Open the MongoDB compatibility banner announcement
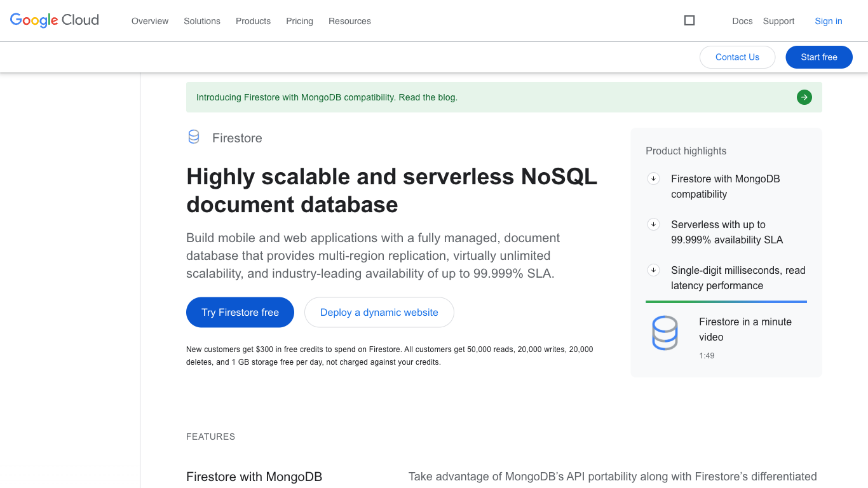Viewport: 868px width, 488px height. (x=504, y=97)
